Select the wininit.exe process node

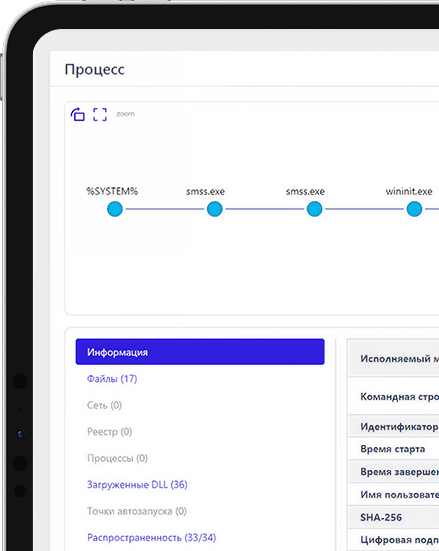pos(414,209)
